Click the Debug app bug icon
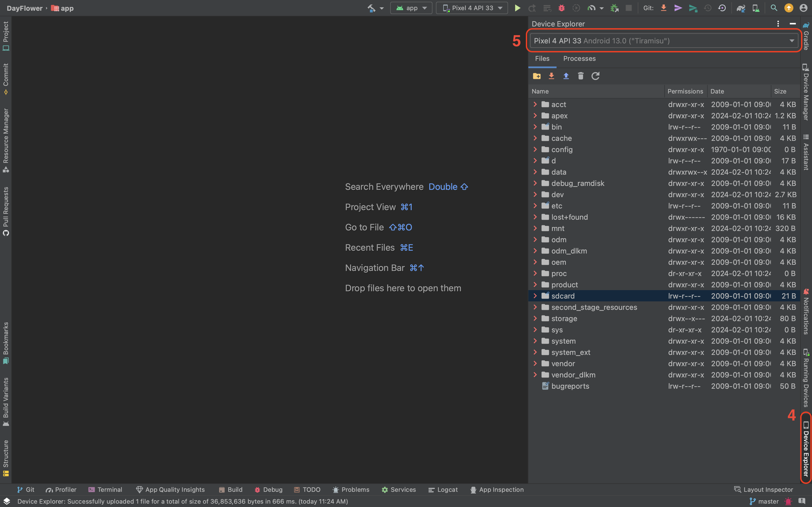 (561, 8)
